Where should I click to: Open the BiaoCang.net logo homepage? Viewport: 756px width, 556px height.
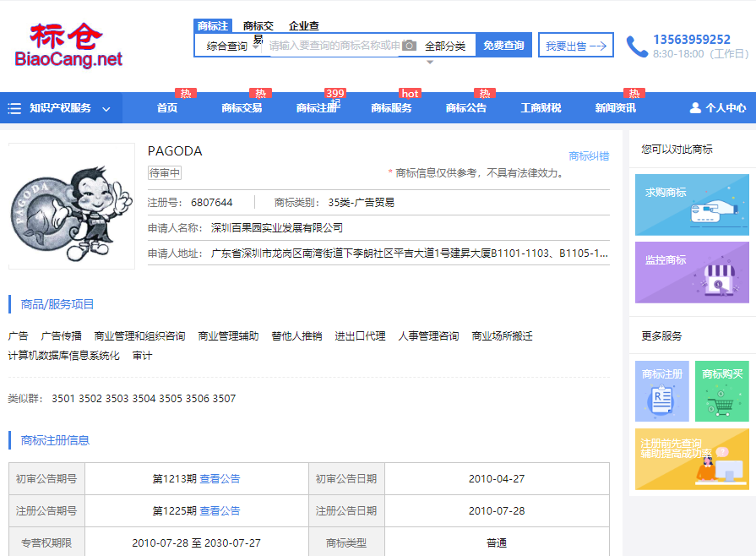68,46
